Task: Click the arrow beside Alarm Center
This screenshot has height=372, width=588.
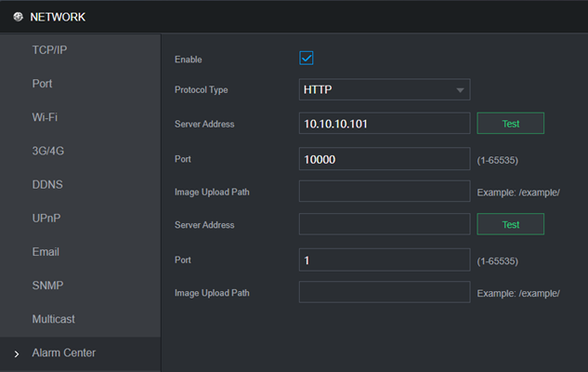Action: [x=17, y=353]
